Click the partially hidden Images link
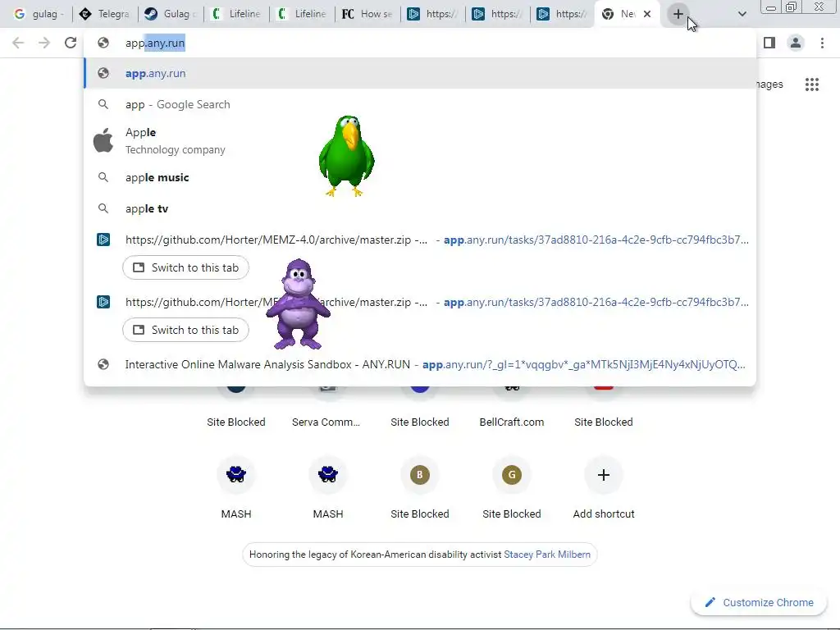 point(769,84)
